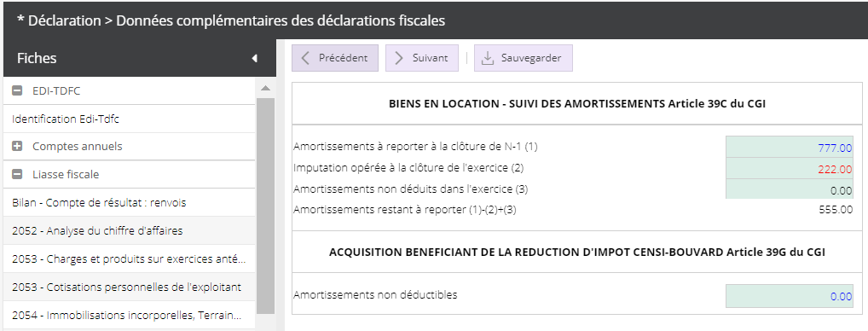
Task: Edit Imputation opérée à la clôture field
Action: coord(790,169)
